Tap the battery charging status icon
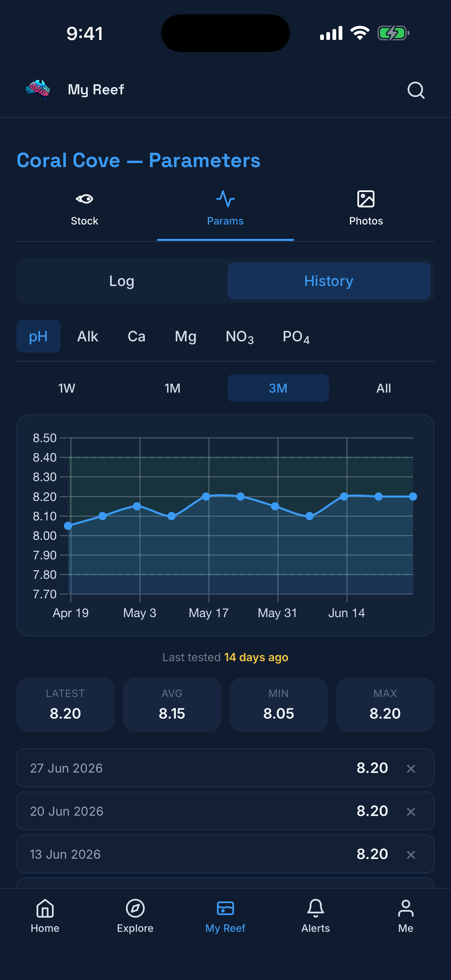451x980 pixels. click(393, 33)
